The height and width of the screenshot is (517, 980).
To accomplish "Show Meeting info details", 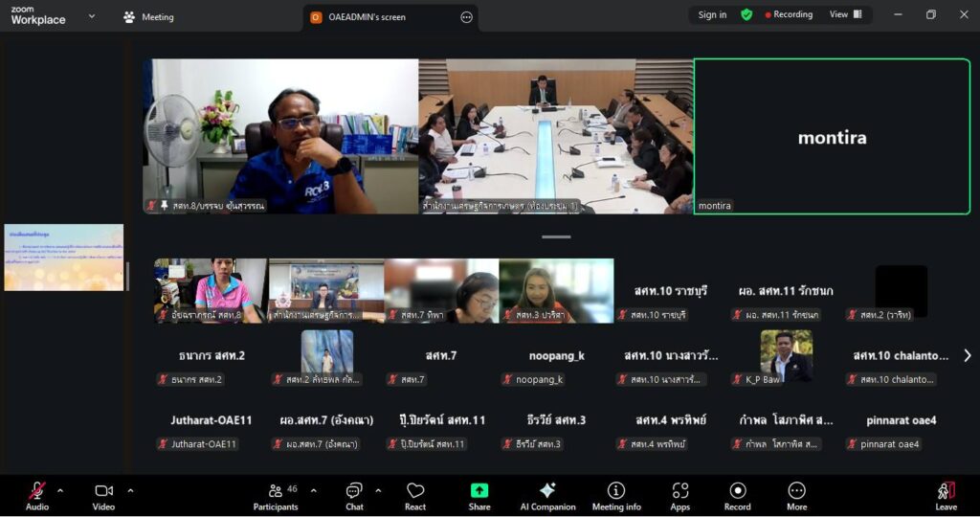I will (616, 494).
